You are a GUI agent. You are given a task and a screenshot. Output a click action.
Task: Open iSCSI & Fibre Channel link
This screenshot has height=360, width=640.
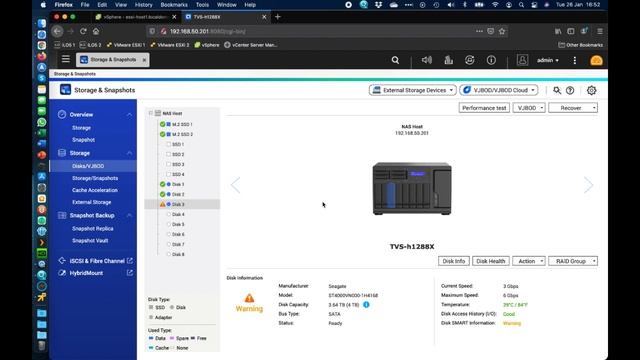[x=97, y=261]
